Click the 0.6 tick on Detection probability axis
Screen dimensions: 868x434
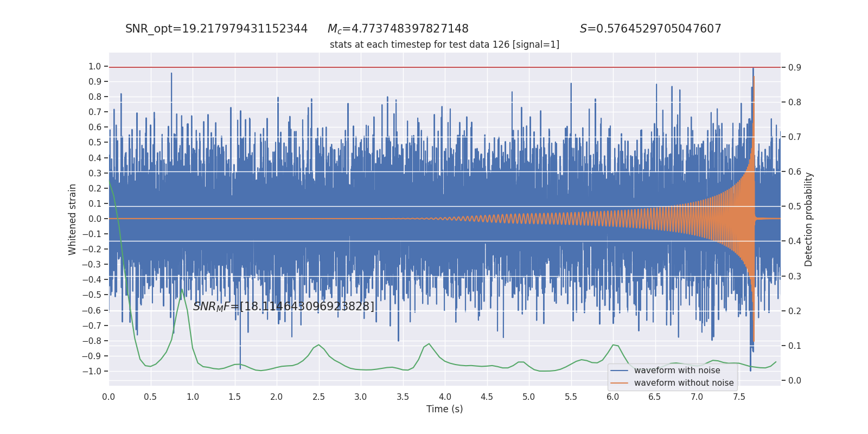tap(795, 171)
